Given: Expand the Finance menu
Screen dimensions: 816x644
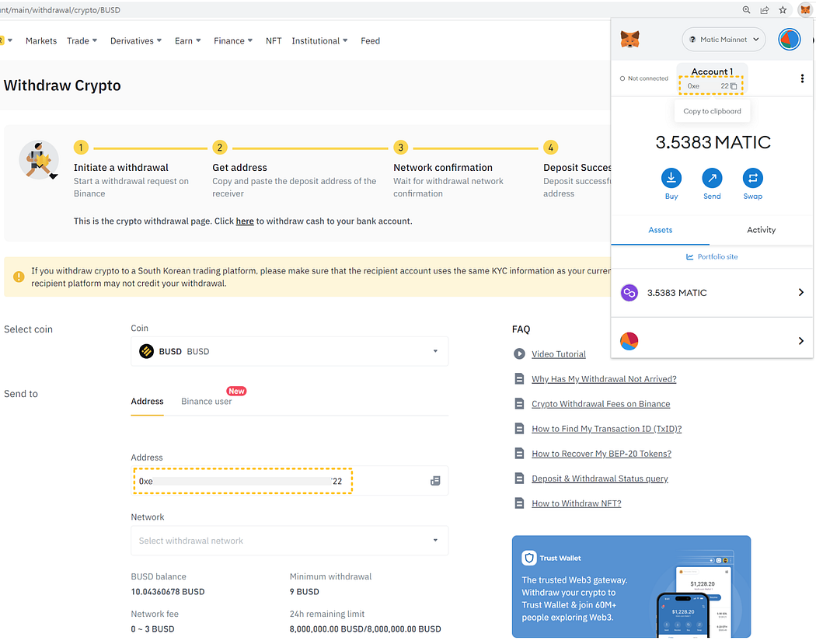Looking at the screenshot, I should (233, 40).
